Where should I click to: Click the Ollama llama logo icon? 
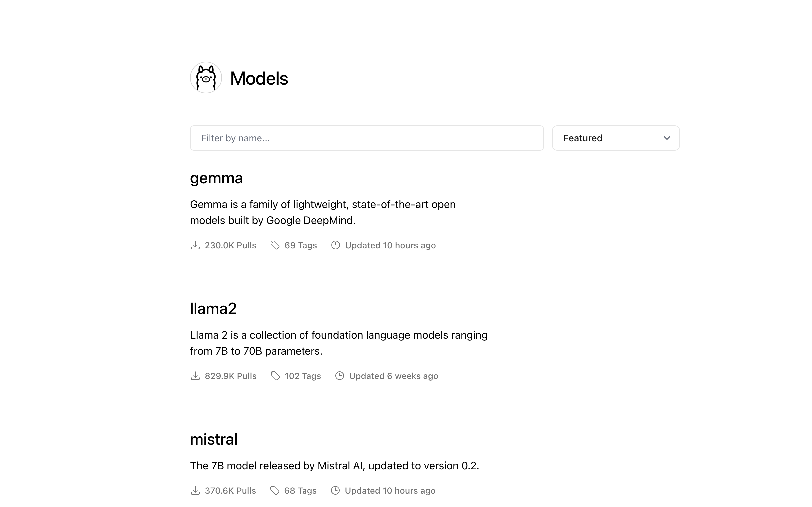tap(206, 78)
